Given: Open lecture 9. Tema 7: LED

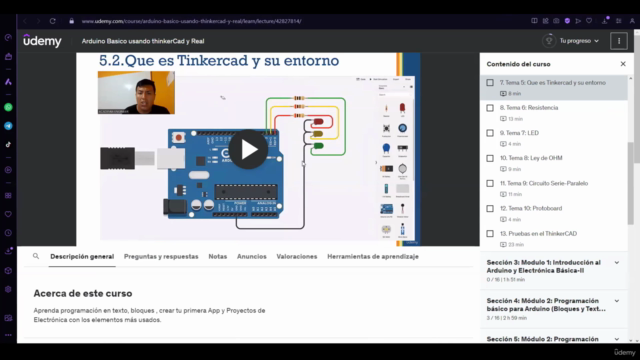Looking at the screenshot, I should pos(554,138).
